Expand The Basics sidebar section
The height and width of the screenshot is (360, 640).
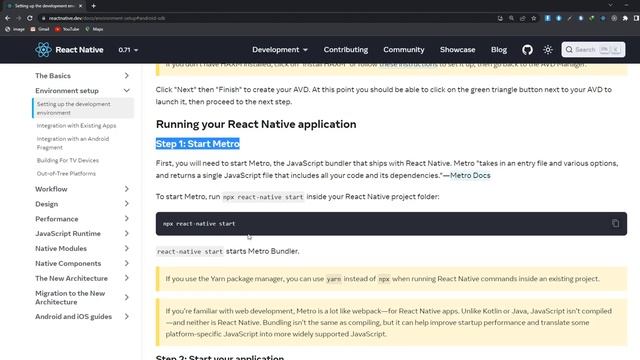tap(82, 76)
